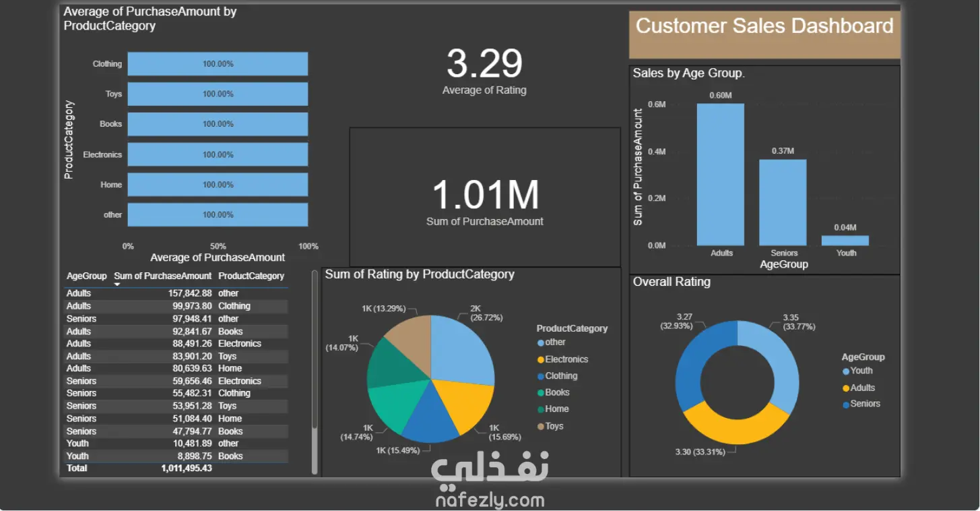Select the Toys legend swatch
The height and width of the screenshot is (511, 980).
[x=541, y=426]
